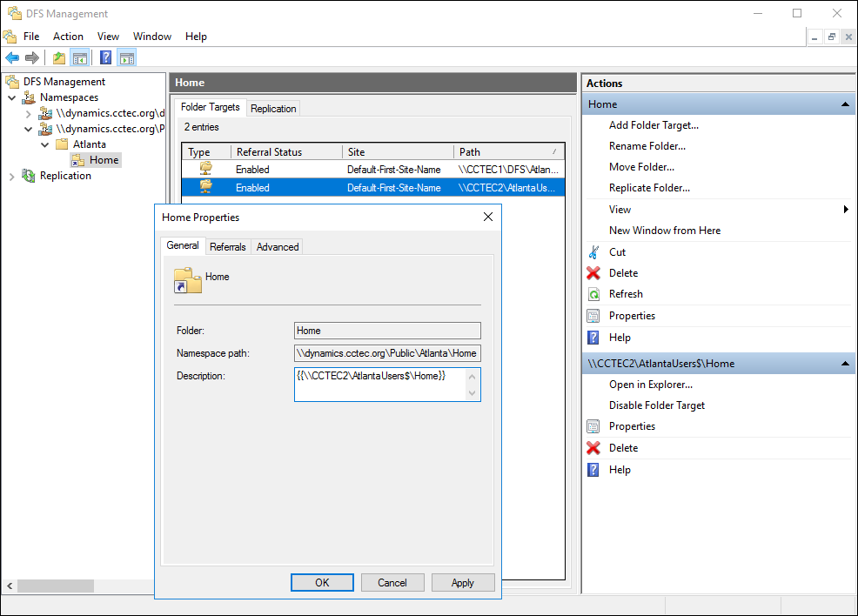Click the blue Help toolbar icon
The width and height of the screenshot is (858, 616).
click(x=105, y=58)
